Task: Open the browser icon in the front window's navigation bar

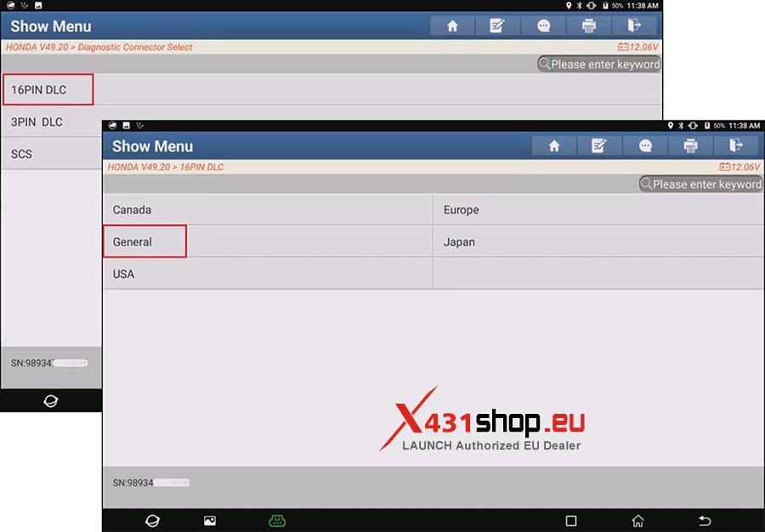Action: [x=152, y=521]
